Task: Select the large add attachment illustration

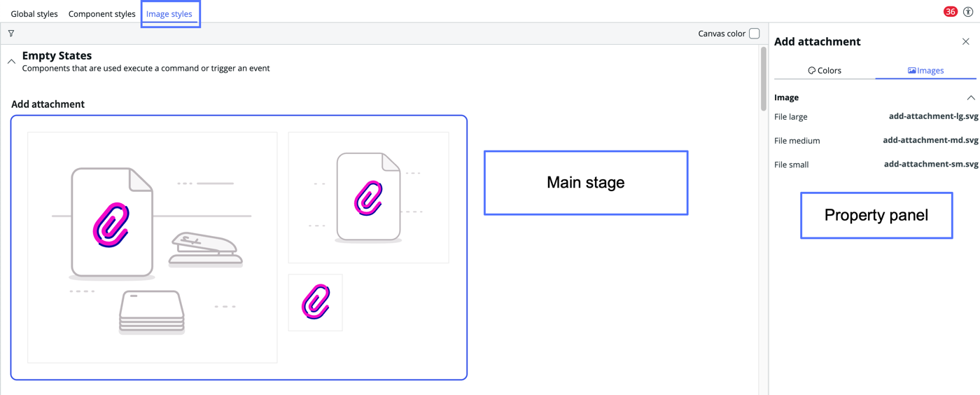Action: pos(153,247)
